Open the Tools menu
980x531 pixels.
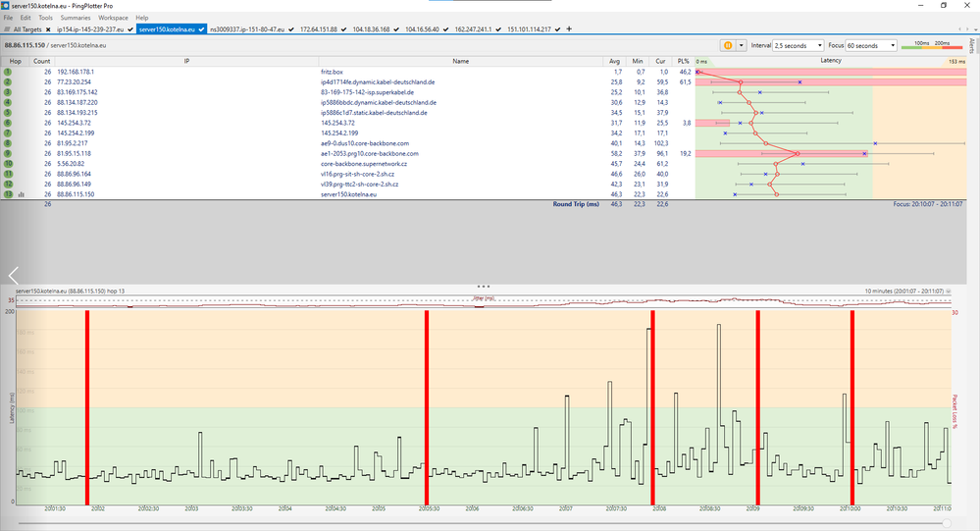click(x=46, y=18)
